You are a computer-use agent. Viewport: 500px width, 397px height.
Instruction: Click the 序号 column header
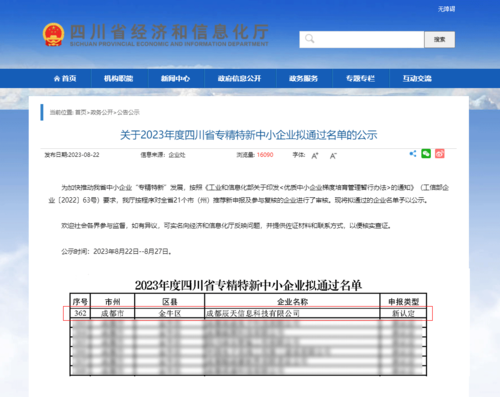[80, 302]
